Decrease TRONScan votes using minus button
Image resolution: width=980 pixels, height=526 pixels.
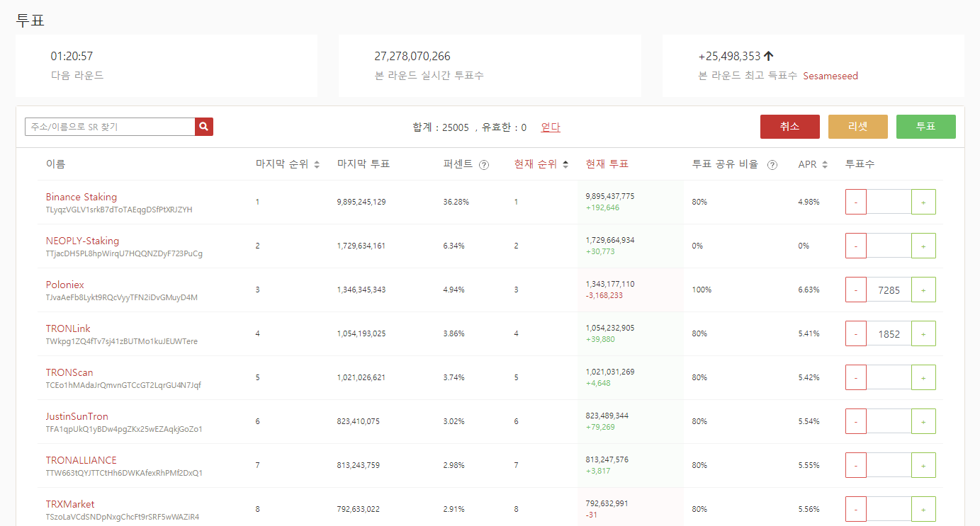(856, 377)
